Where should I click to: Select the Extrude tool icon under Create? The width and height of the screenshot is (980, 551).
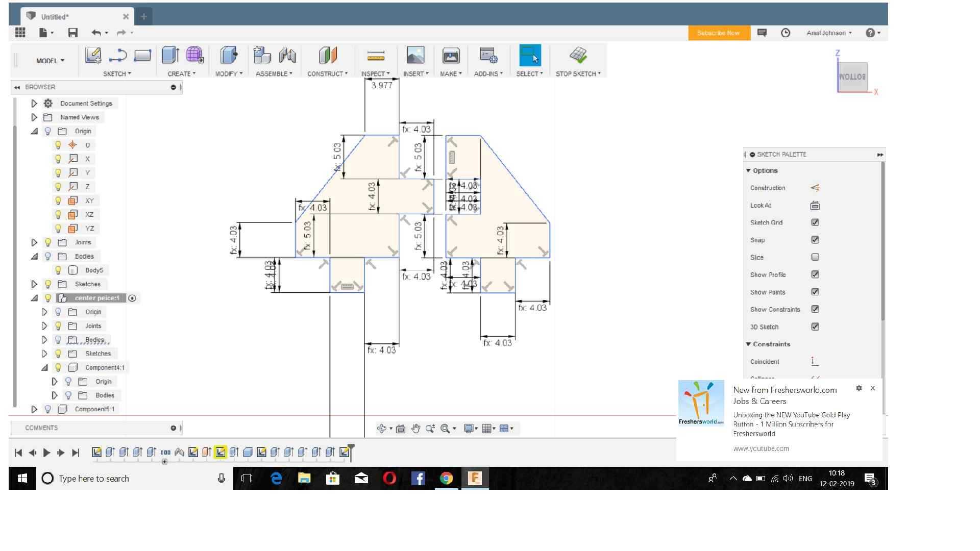pyautogui.click(x=170, y=55)
